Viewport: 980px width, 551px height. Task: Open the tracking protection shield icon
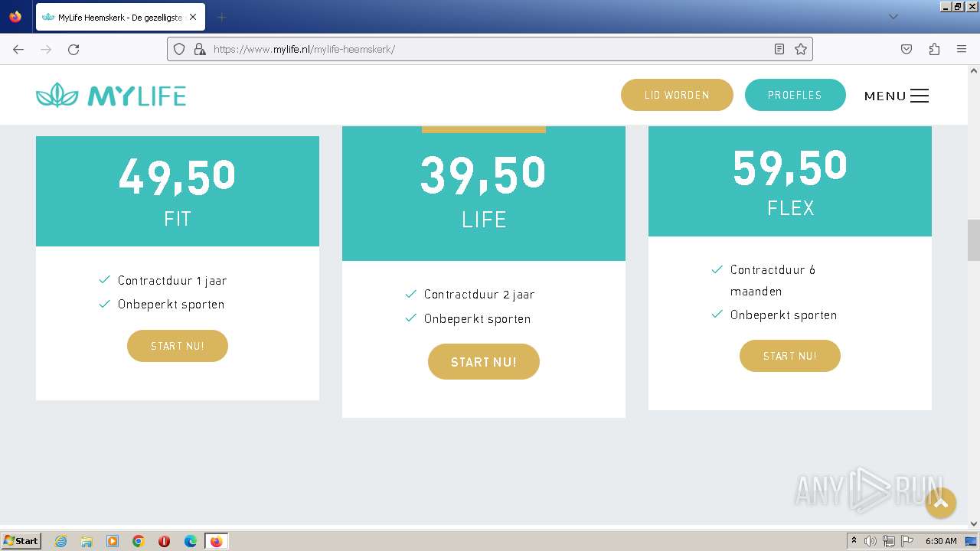pyautogui.click(x=179, y=49)
